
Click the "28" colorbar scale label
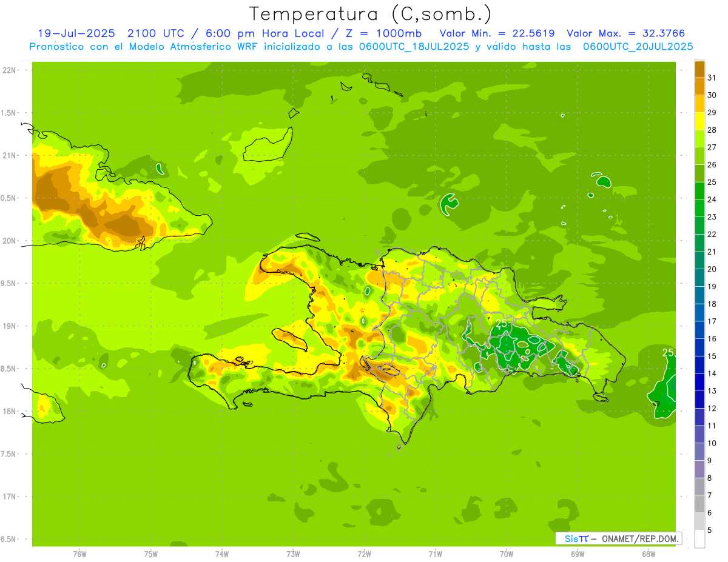click(712, 130)
